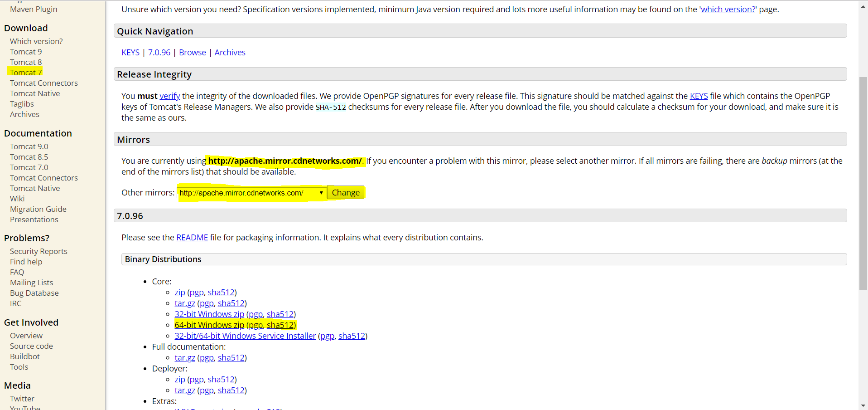Open the mirrors dropdown list
The height and width of the screenshot is (410, 868).
click(x=252, y=193)
